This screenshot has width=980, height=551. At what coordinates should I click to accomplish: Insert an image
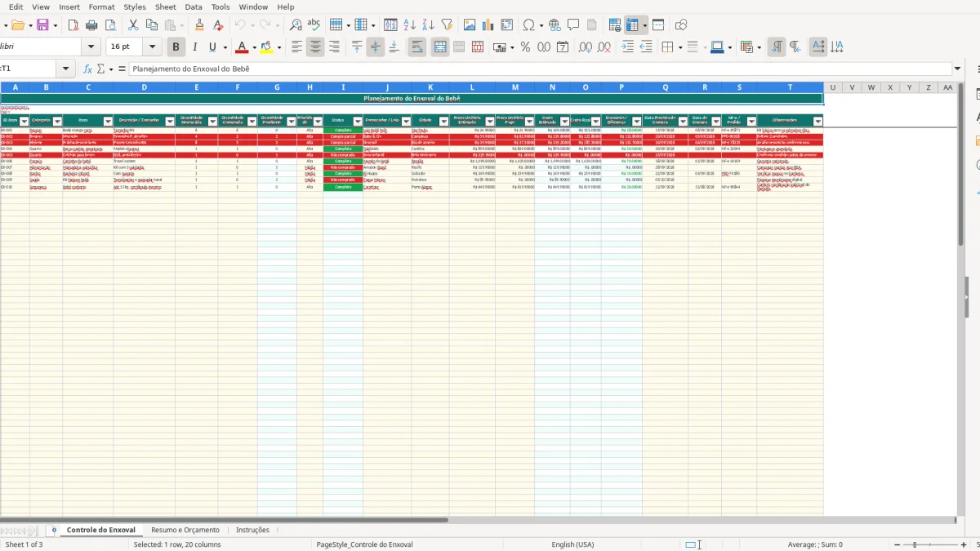point(470,25)
